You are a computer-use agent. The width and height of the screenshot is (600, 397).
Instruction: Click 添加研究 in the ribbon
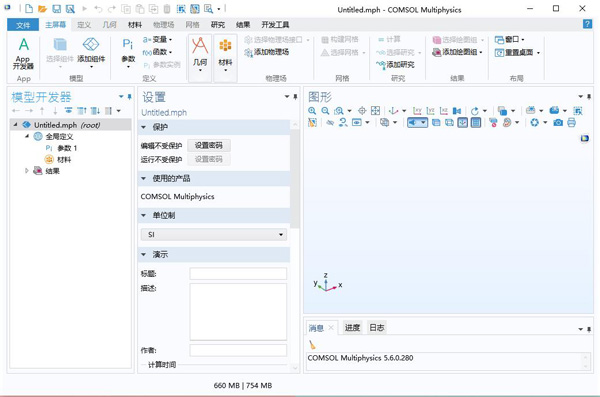(395, 64)
